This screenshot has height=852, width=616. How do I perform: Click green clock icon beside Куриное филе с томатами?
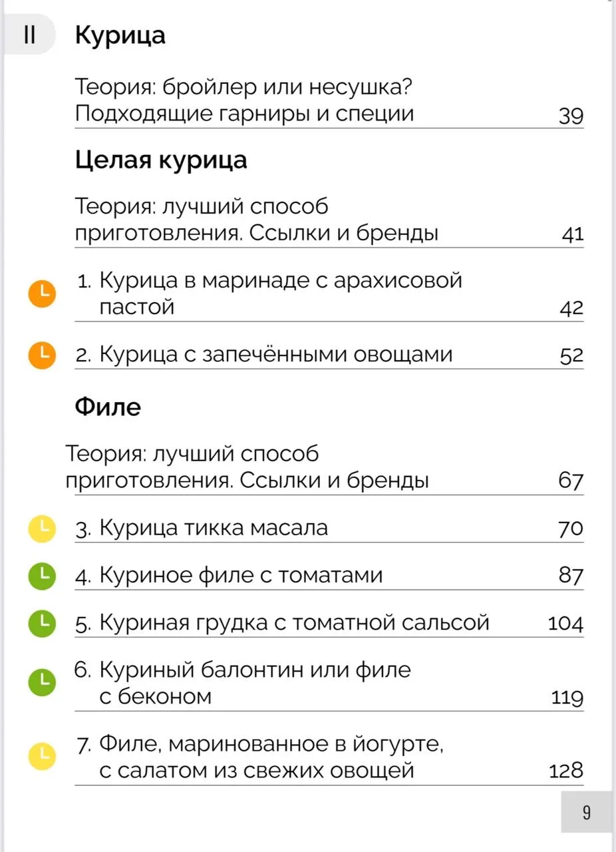41,576
